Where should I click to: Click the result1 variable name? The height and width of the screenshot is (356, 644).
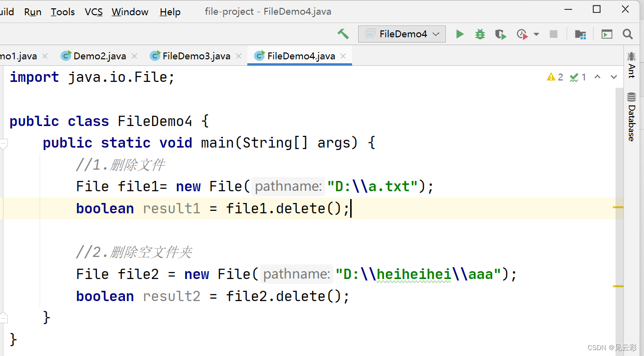(172, 208)
